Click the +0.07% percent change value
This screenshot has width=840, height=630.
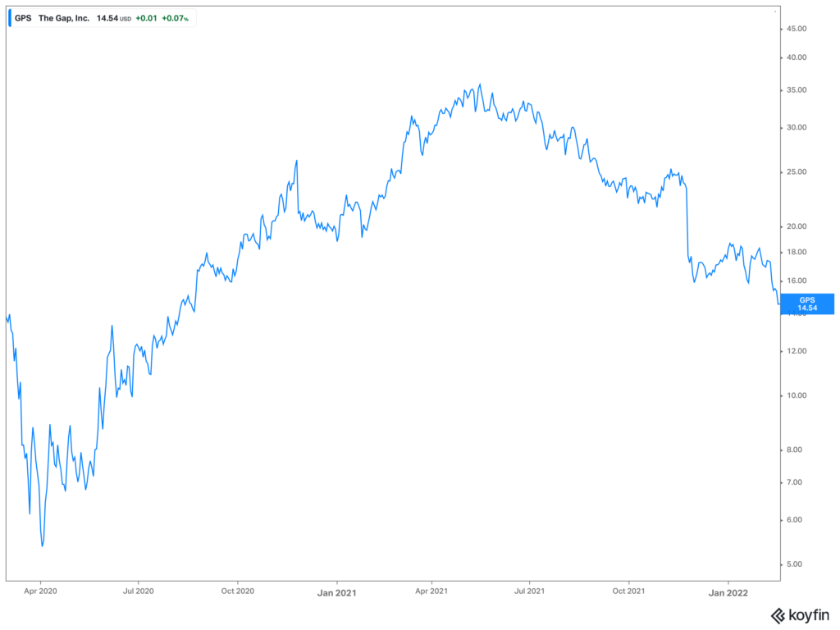click(176, 18)
